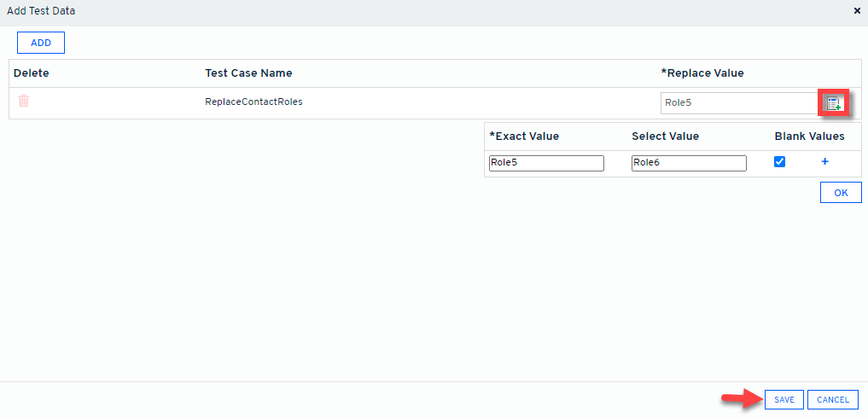Click the trash delete icon for ReplaceContactRoles
868x418 pixels.
(x=24, y=101)
